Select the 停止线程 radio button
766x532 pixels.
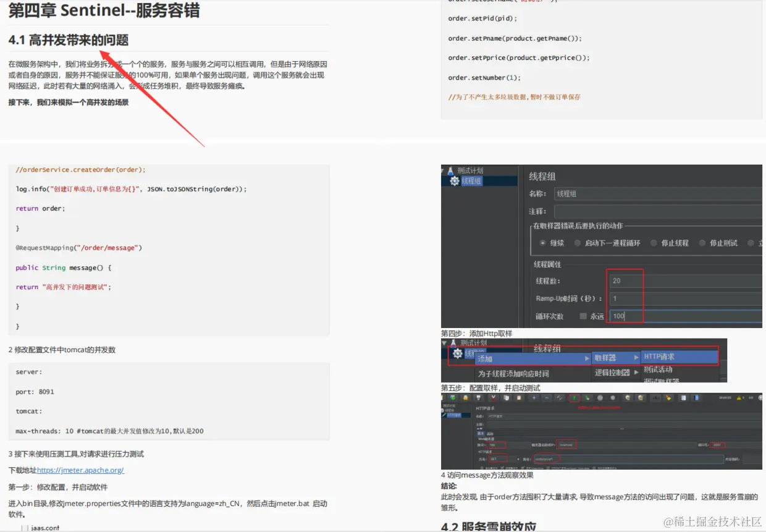(x=654, y=243)
